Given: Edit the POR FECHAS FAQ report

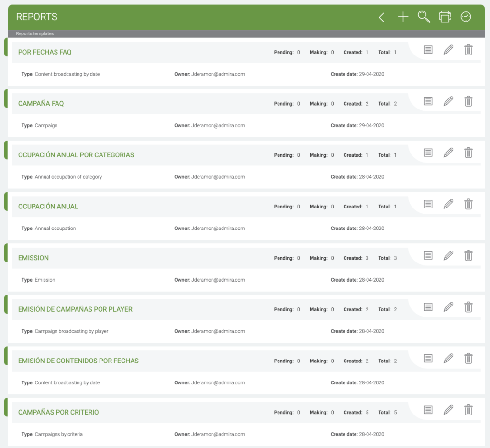Looking at the screenshot, I should pos(448,50).
